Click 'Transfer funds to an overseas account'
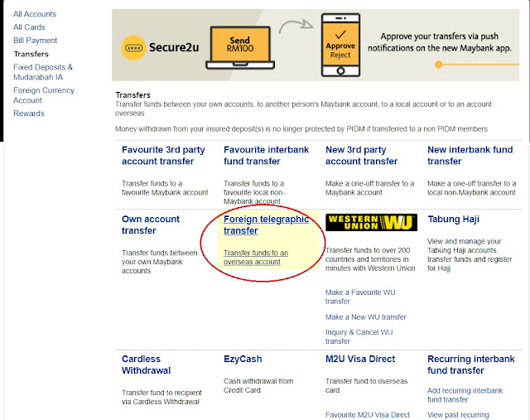This screenshot has width=530, height=420. click(x=256, y=258)
